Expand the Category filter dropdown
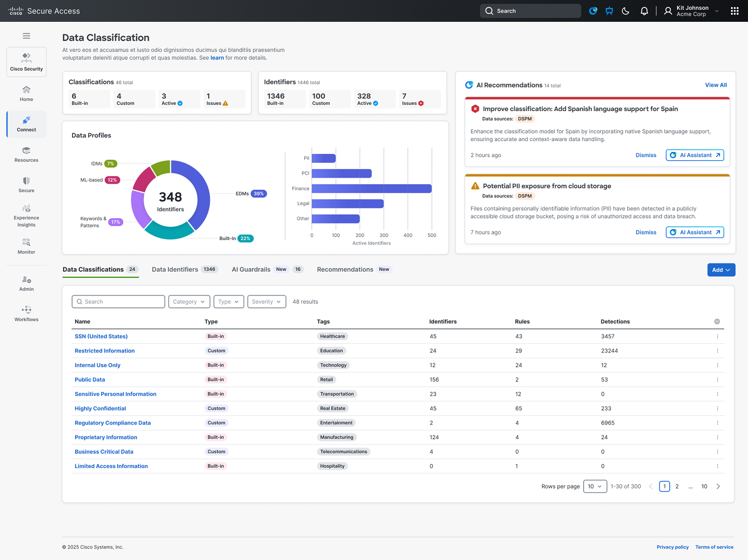748x560 pixels. pos(189,302)
